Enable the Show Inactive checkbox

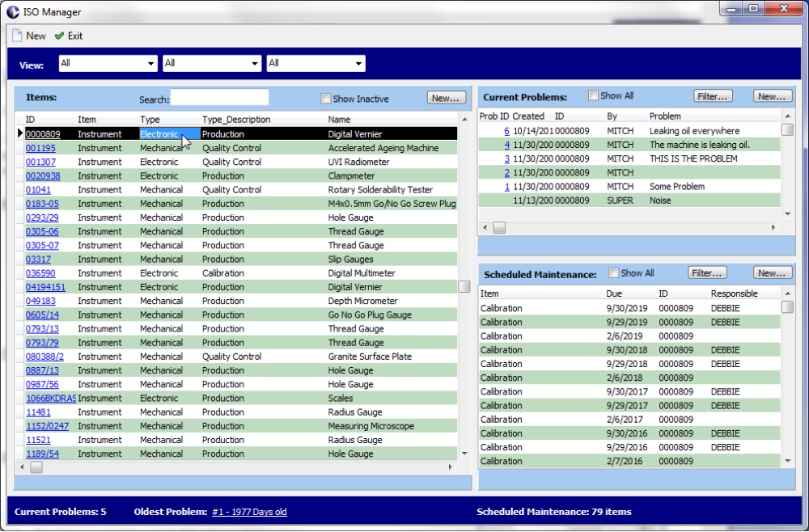(325, 99)
